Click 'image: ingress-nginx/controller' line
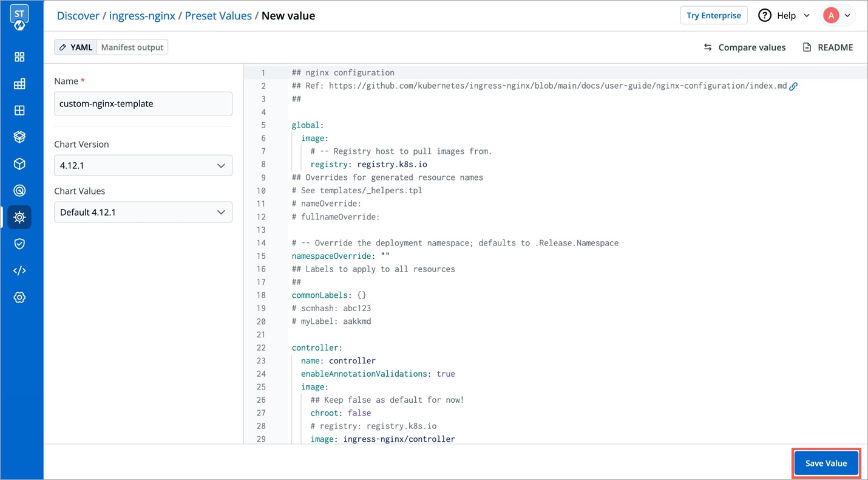Viewport: 868px width, 480px height. tap(382, 439)
